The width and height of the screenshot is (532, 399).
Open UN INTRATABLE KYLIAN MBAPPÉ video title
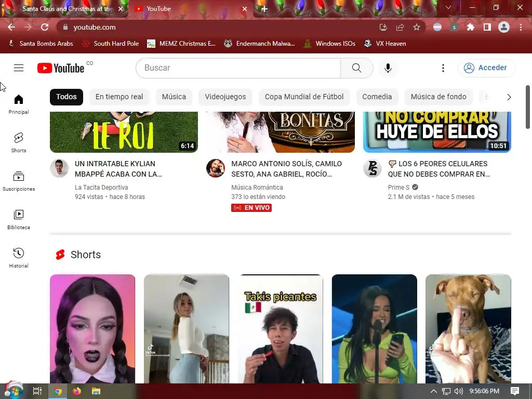[118, 169]
